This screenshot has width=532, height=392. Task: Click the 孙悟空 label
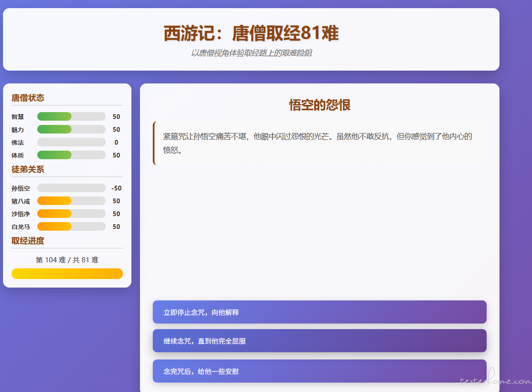point(21,188)
